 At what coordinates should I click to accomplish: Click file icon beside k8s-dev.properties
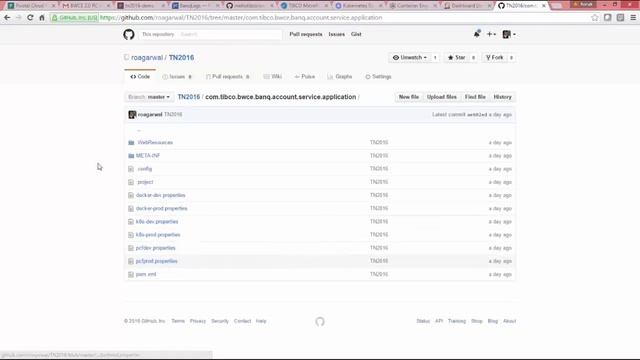pos(131,222)
